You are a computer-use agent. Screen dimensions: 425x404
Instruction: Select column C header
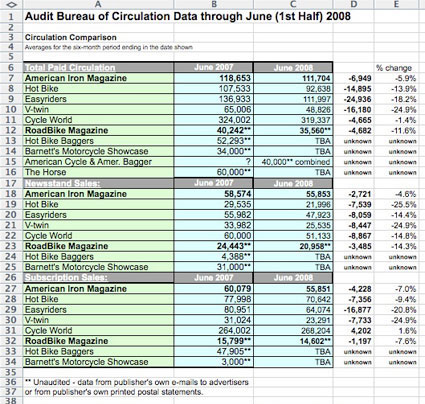click(293, 4)
